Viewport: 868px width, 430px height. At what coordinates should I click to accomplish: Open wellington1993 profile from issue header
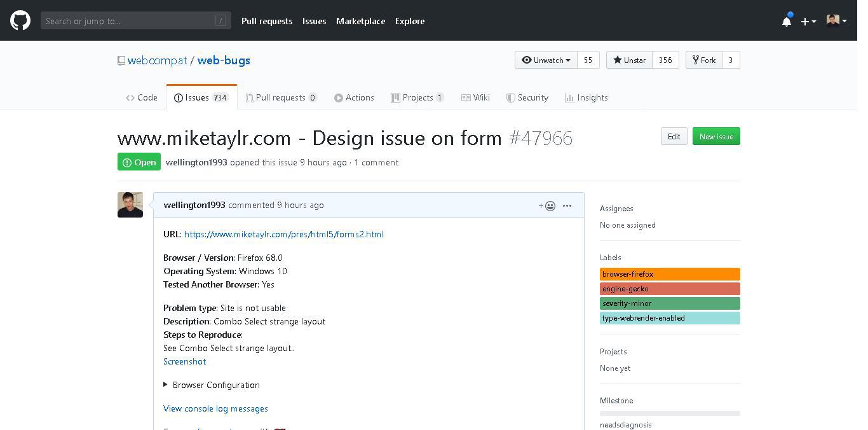(x=196, y=162)
